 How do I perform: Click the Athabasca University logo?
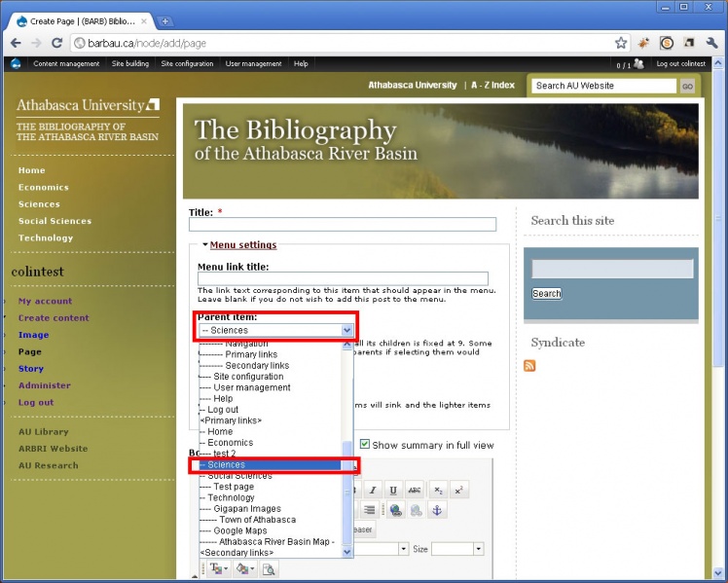88,105
